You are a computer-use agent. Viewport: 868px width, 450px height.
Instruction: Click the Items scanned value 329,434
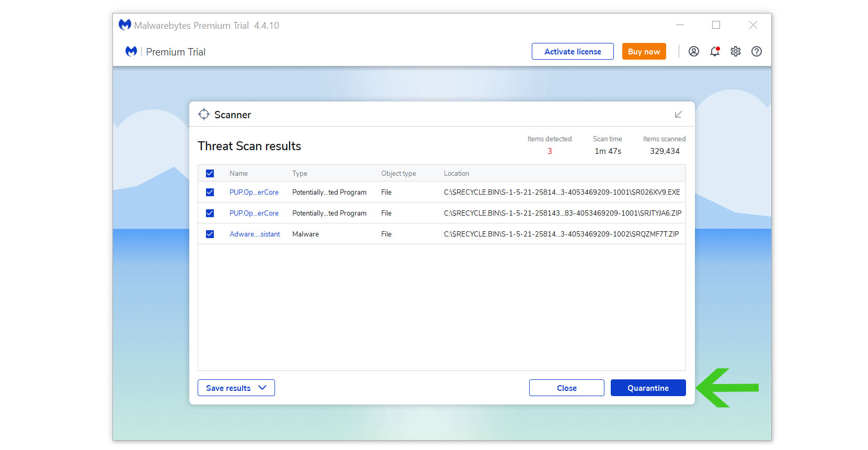[665, 151]
